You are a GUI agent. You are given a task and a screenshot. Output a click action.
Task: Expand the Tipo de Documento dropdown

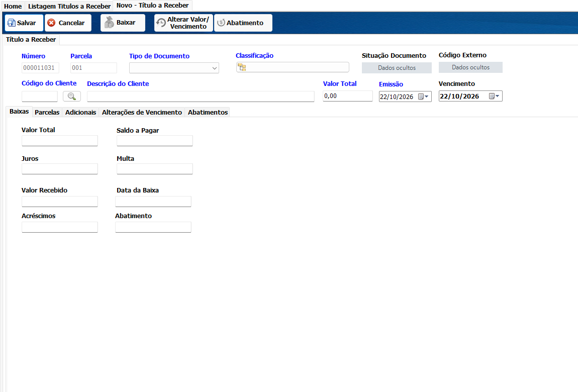215,68
